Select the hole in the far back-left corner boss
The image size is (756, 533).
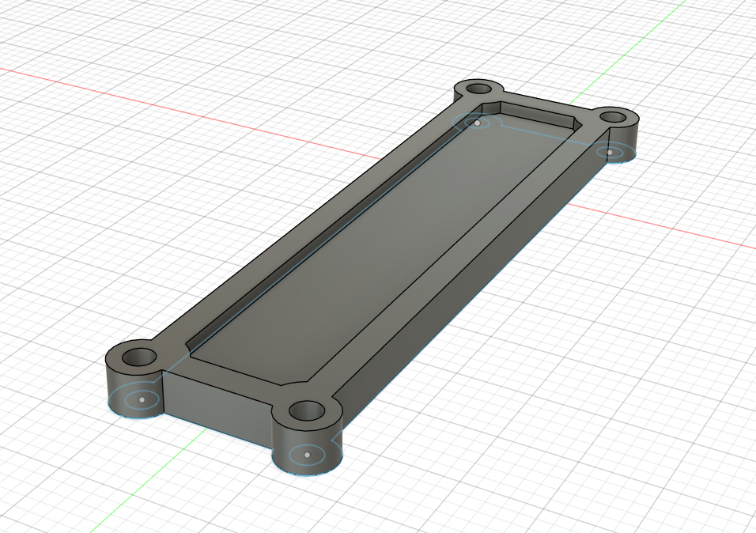pos(478,89)
